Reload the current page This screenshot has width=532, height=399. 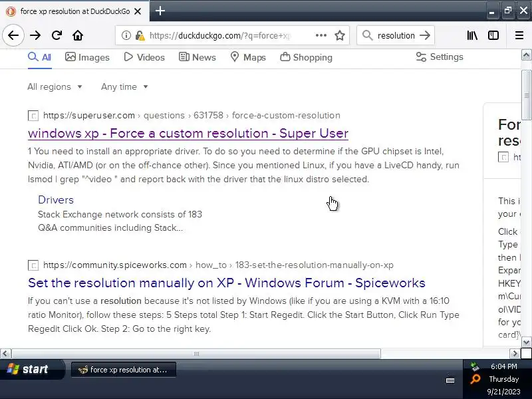pyautogui.click(x=57, y=35)
